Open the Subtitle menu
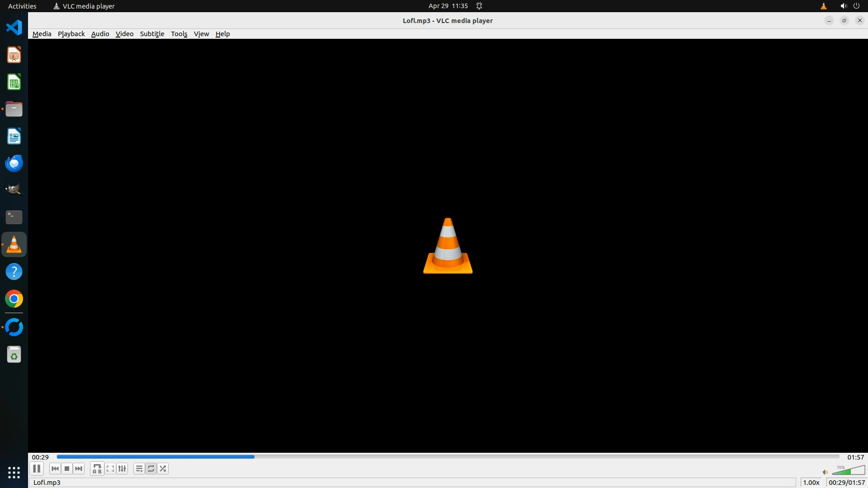 [152, 34]
